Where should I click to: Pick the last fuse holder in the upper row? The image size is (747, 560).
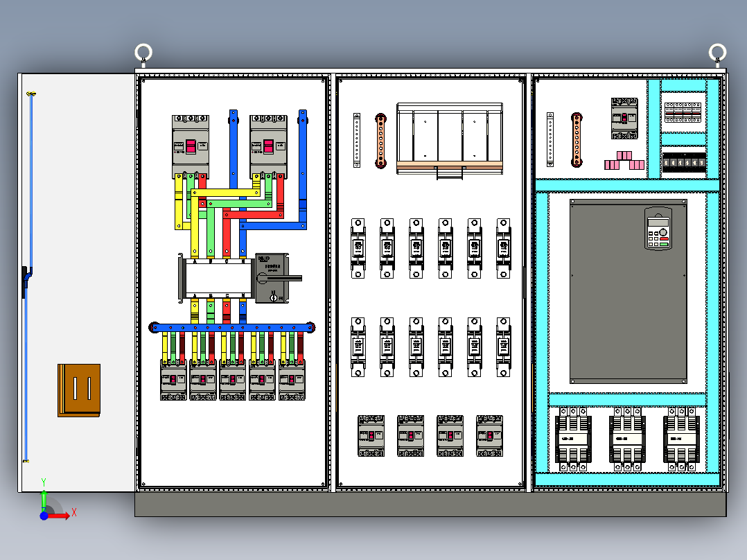pyautogui.click(x=504, y=248)
